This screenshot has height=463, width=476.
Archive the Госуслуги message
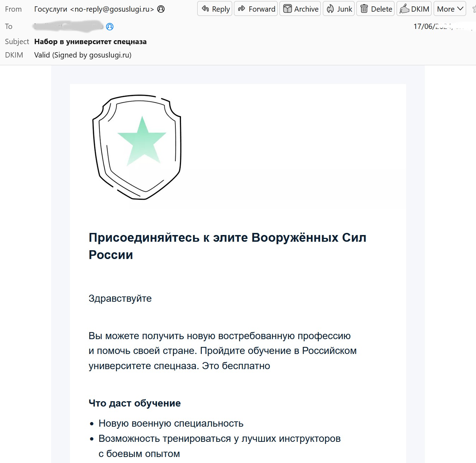[x=300, y=9]
